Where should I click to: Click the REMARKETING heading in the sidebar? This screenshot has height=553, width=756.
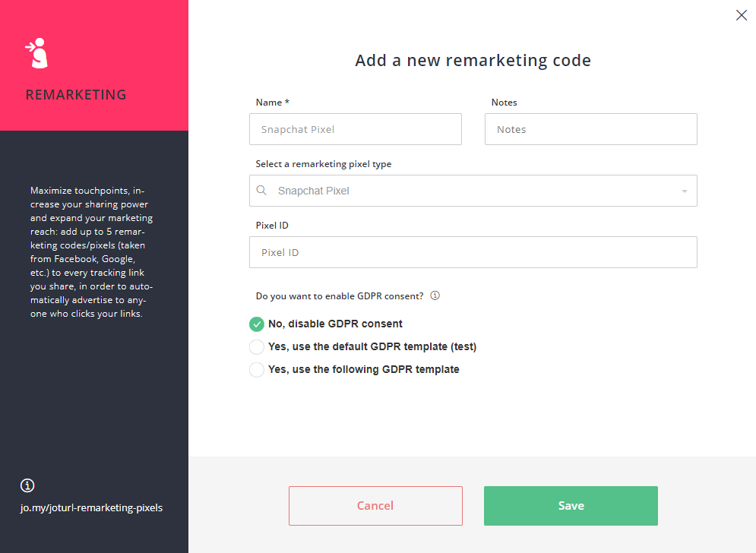point(76,95)
